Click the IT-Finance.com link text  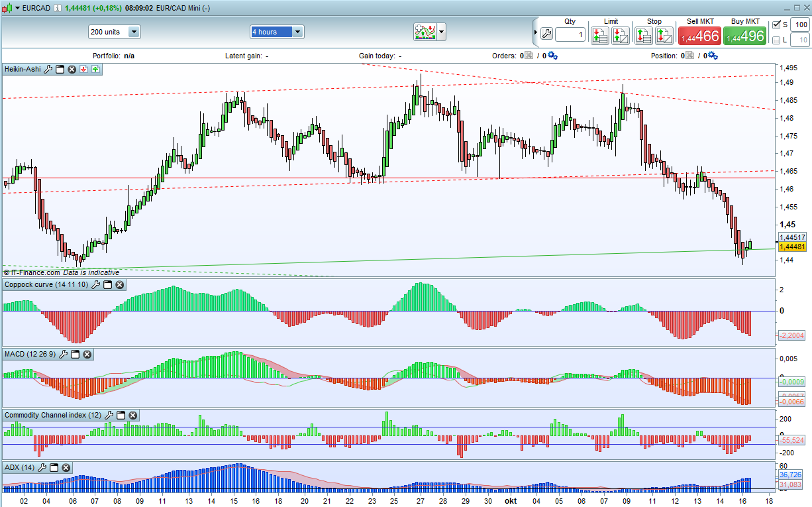coord(35,272)
